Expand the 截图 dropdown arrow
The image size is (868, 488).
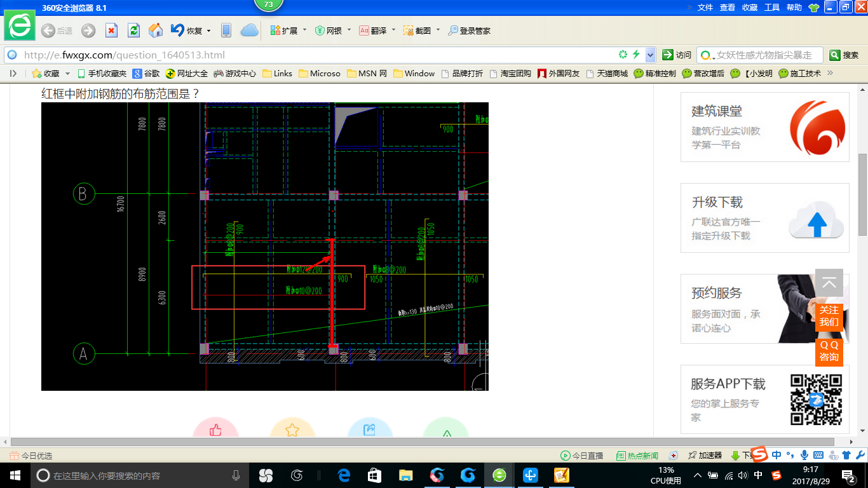tap(438, 30)
